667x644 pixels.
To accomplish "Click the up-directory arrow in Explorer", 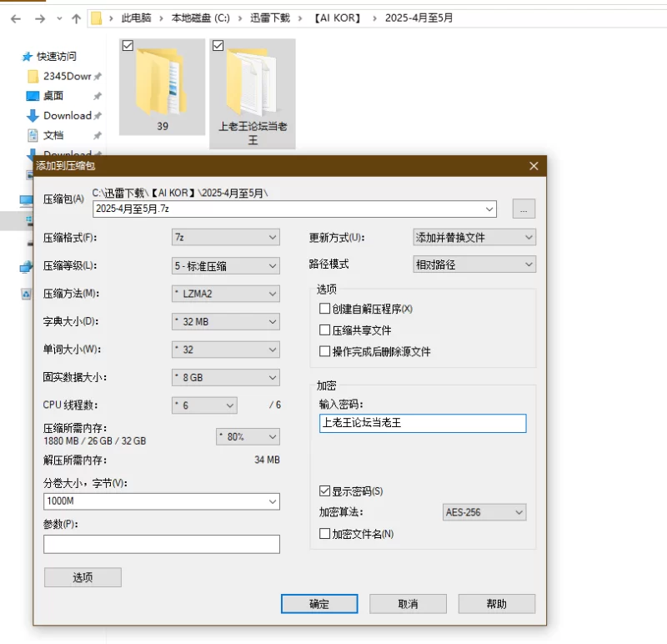I will (76, 18).
